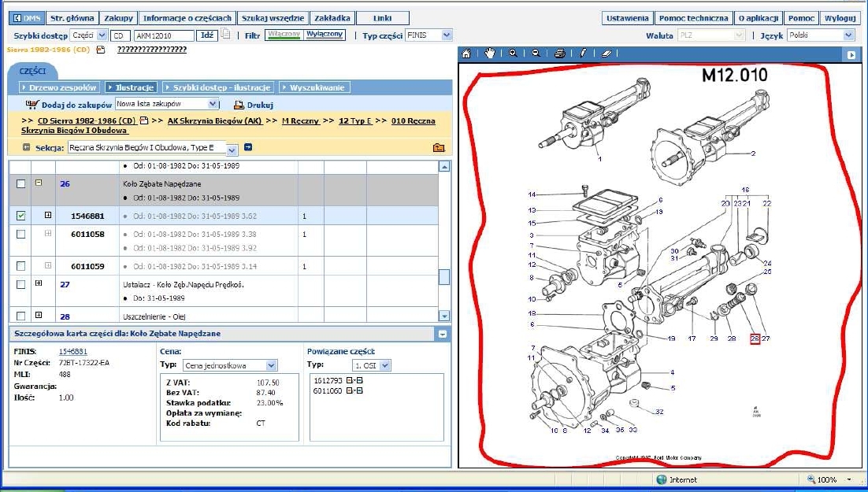Print the illustration with printer icon

point(560,54)
